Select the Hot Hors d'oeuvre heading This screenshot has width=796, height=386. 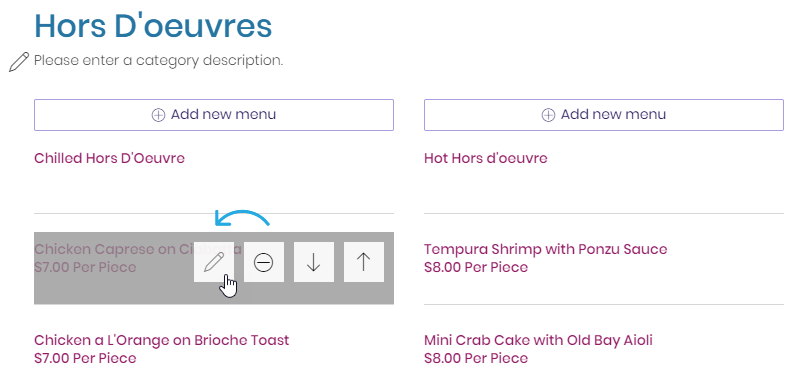485,158
